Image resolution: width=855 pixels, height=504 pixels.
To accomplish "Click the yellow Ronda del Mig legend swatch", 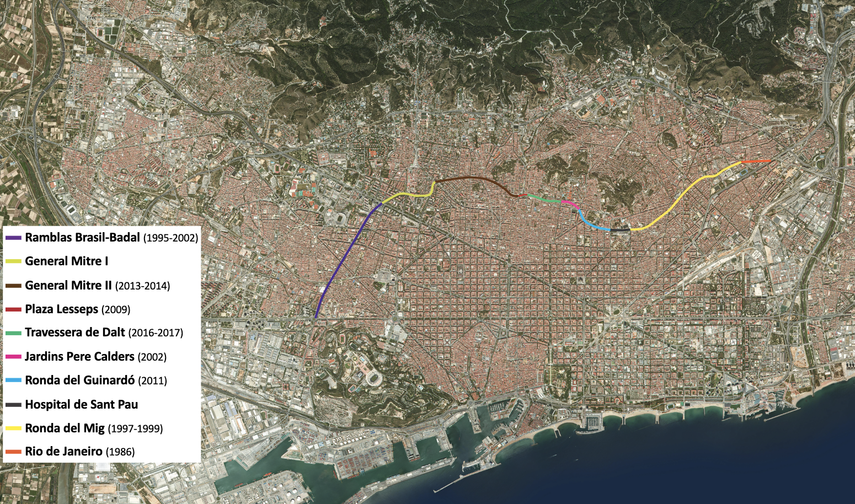I will coord(13,428).
